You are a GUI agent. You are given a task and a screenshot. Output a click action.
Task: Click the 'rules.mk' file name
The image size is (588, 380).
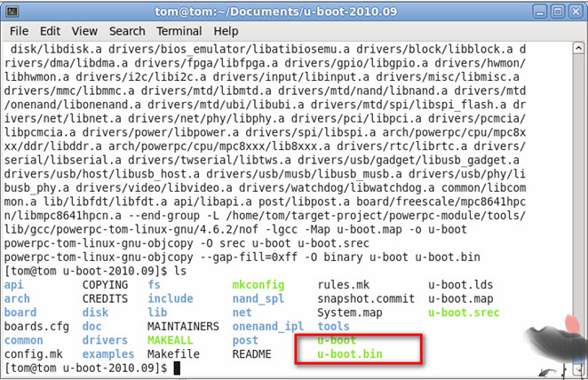[x=344, y=285]
